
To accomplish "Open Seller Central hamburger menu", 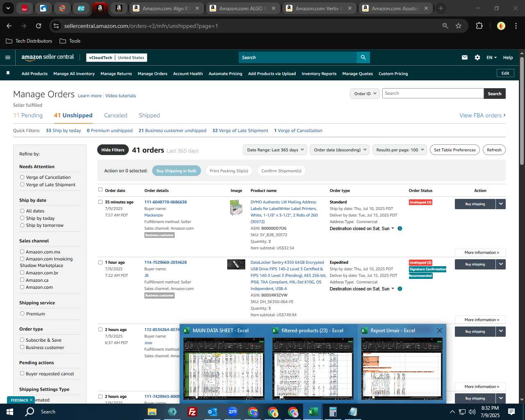I will pos(7,57).
